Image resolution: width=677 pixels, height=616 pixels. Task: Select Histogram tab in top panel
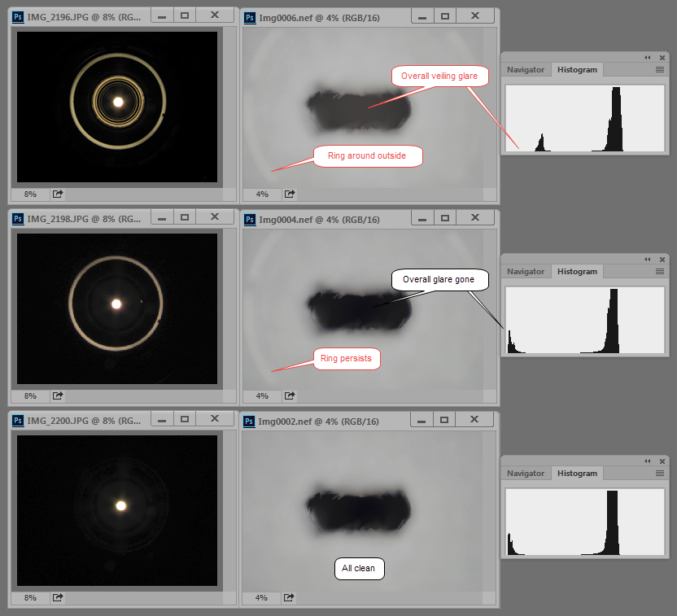[x=577, y=69]
